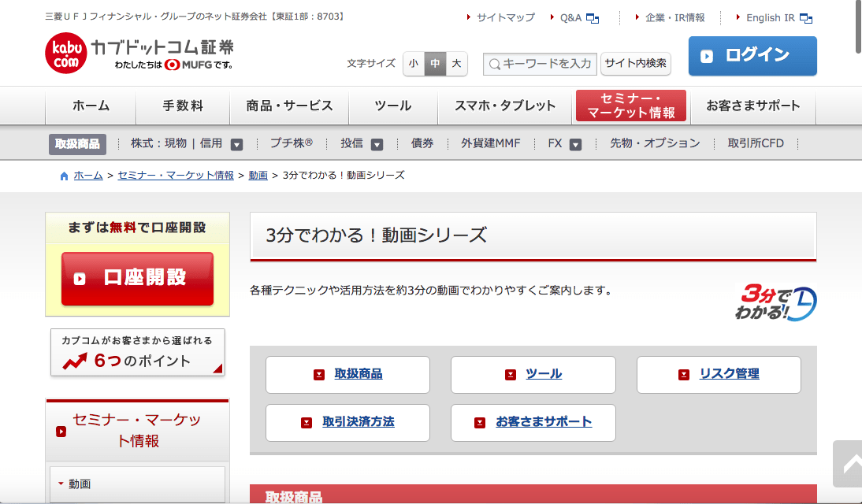Image resolution: width=862 pixels, height=504 pixels.
Task: Expand the FX dropdown arrow
Action: tap(575, 144)
